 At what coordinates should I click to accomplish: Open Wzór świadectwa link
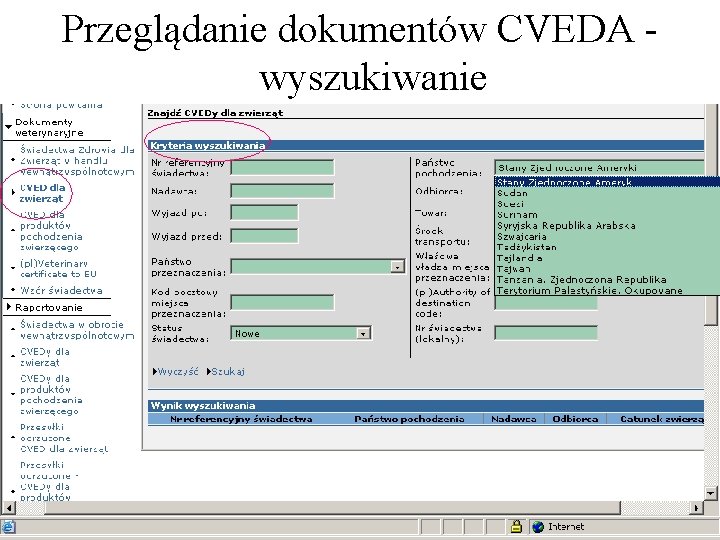[x=61, y=290]
